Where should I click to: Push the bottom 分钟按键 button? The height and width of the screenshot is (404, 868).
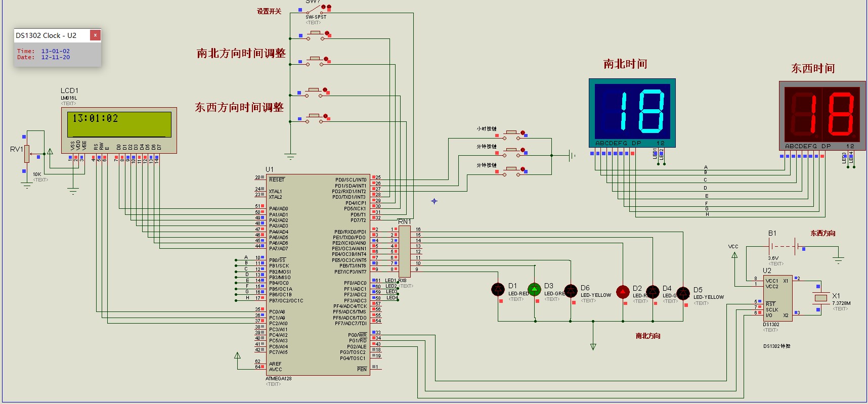512,171
